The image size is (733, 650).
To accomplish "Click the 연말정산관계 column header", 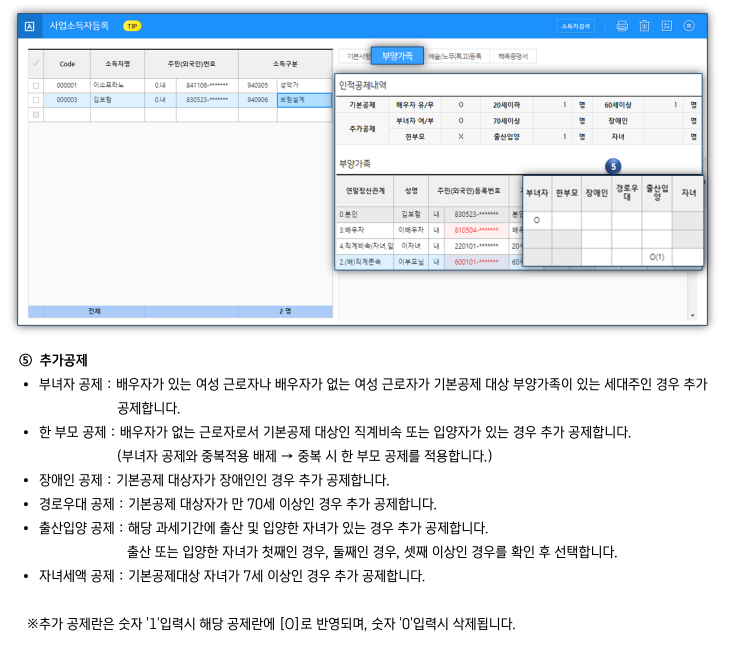I will [365, 191].
